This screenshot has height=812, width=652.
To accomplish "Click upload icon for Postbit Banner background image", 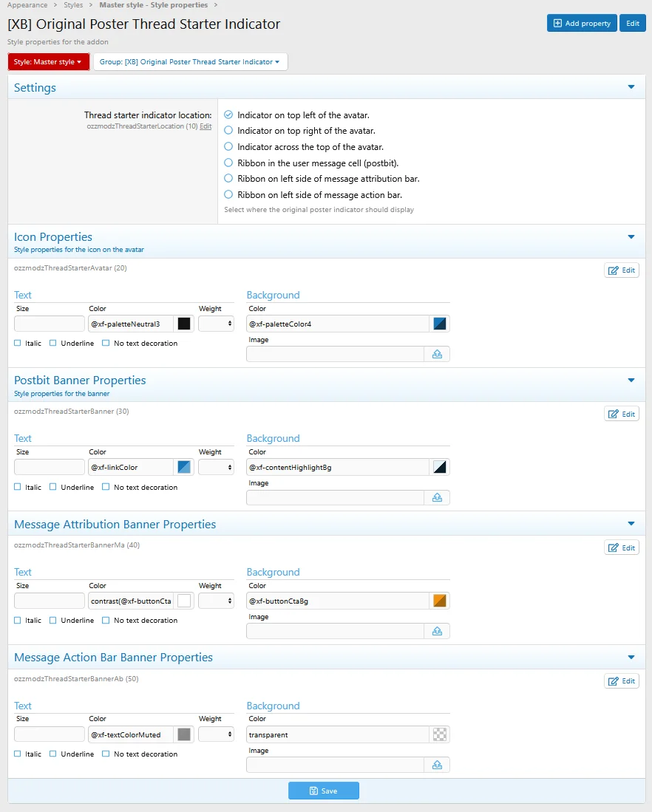I will (437, 497).
